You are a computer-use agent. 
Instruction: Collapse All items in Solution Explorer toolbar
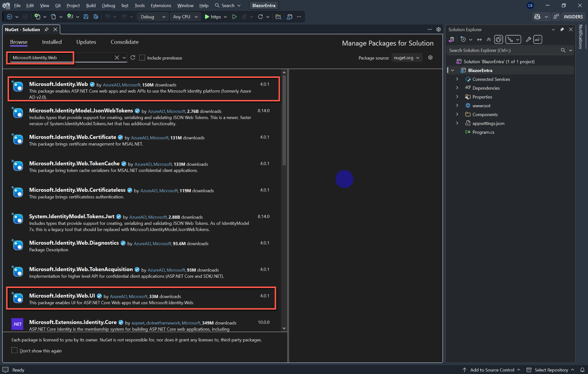(x=489, y=39)
